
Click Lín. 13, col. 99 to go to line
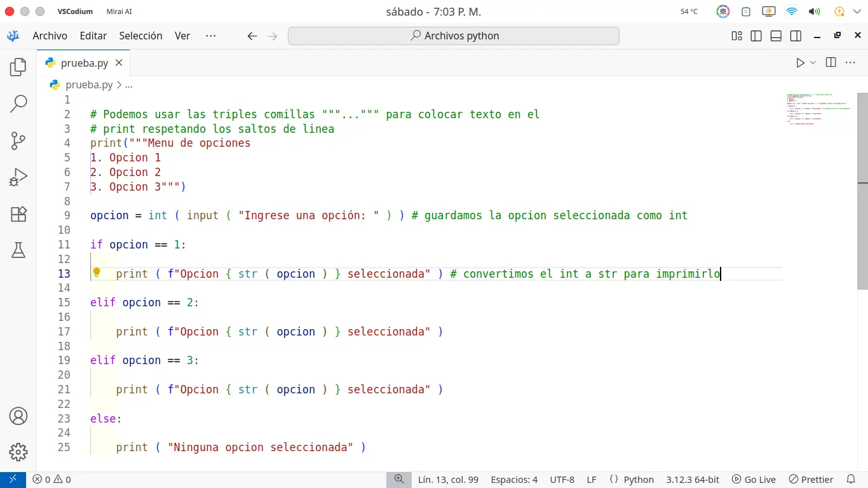tap(449, 480)
